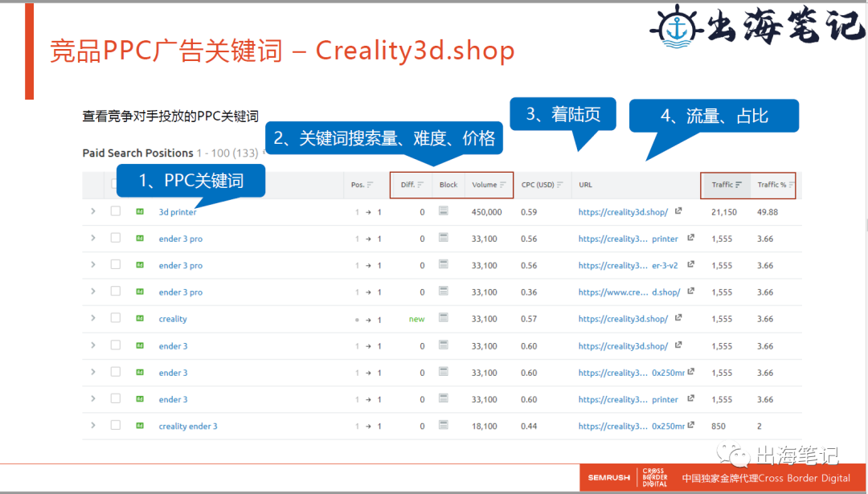The width and height of the screenshot is (868, 494).
Task: Click the Ad badge beside 3d printer
Action: tap(140, 211)
